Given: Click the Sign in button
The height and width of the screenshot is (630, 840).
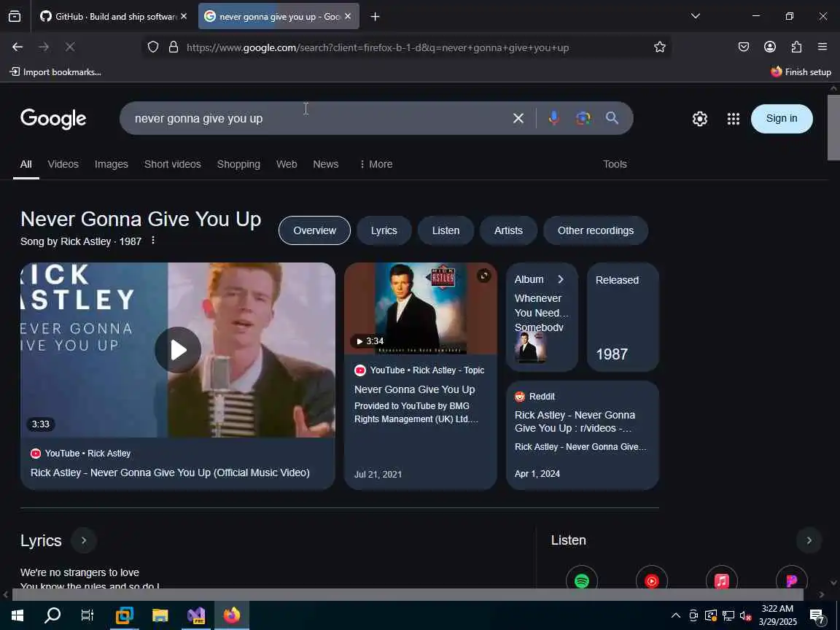Looking at the screenshot, I should [x=782, y=118].
